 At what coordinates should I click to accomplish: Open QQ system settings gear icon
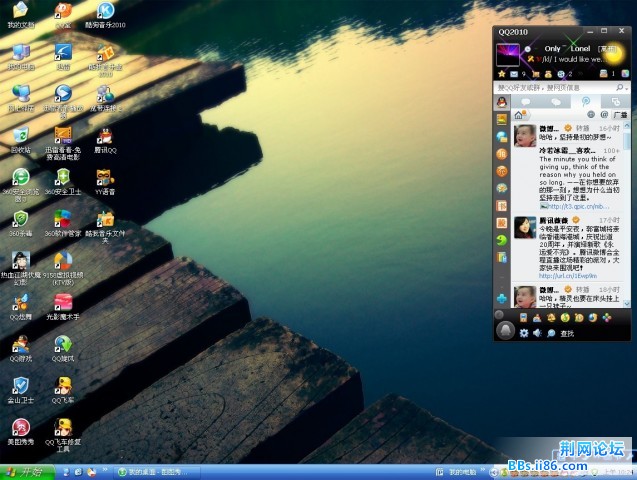pyautogui.click(x=523, y=333)
